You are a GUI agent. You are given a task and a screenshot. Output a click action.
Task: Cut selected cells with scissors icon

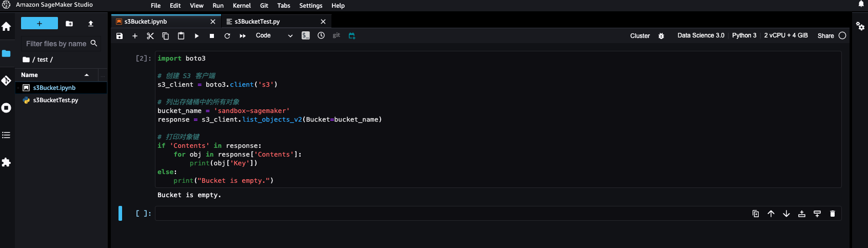pos(150,36)
